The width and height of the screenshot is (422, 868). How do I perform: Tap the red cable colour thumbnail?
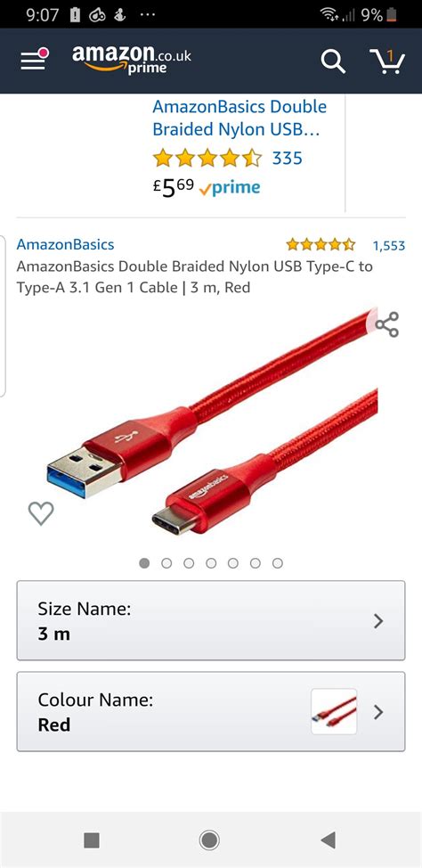pos(334,712)
